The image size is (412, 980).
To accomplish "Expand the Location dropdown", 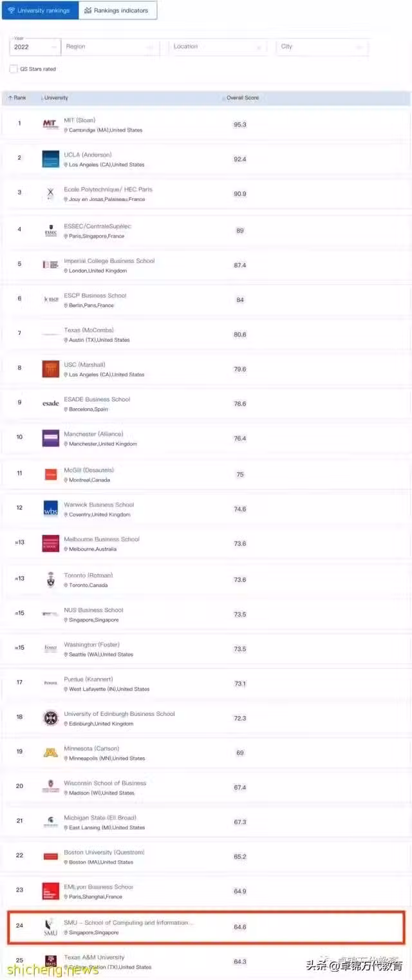I will click(219, 46).
